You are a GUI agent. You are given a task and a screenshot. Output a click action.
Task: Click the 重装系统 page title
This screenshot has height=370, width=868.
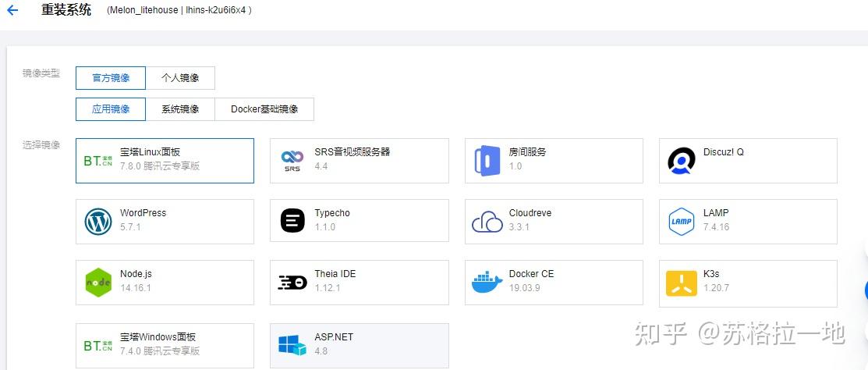(x=66, y=10)
